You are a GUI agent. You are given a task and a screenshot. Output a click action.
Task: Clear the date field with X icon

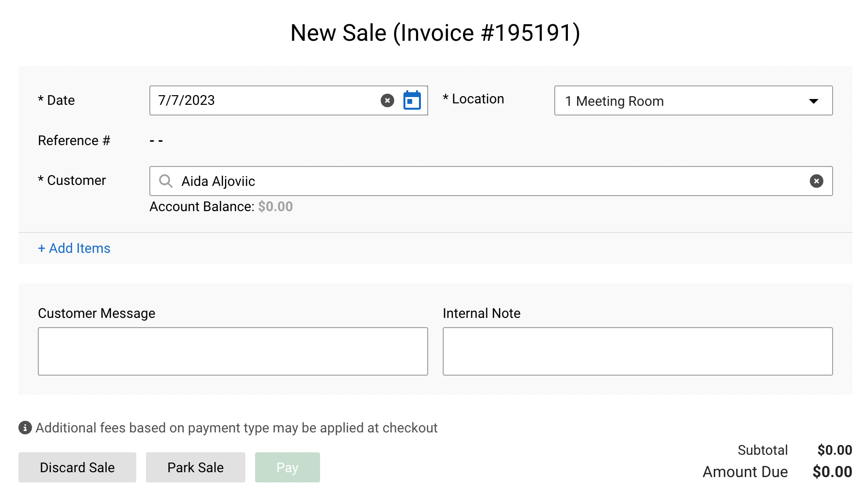[x=387, y=100]
